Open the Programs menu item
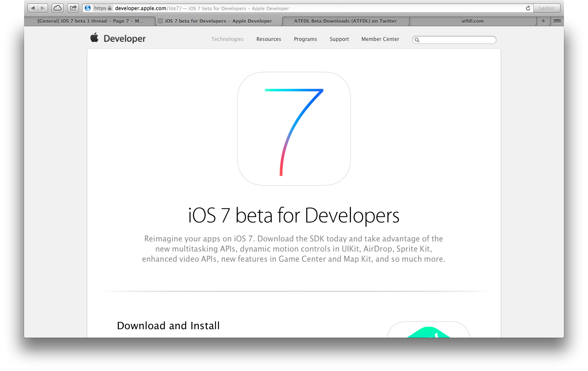The image size is (588, 371). (x=305, y=39)
